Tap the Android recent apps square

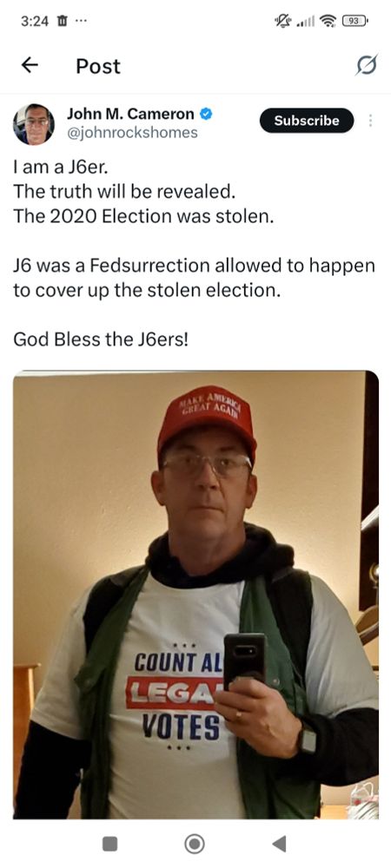pyautogui.click(x=110, y=843)
